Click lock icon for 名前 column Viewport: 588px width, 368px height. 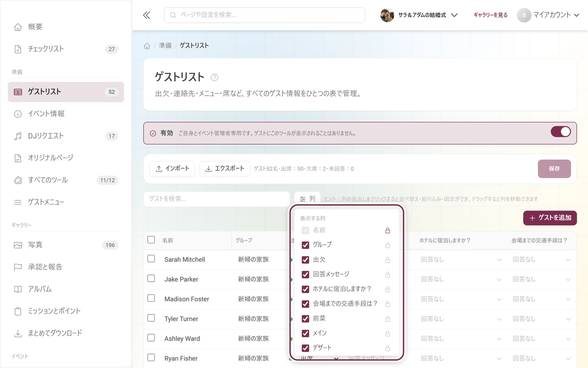pyautogui.click(x=388, y=231)
